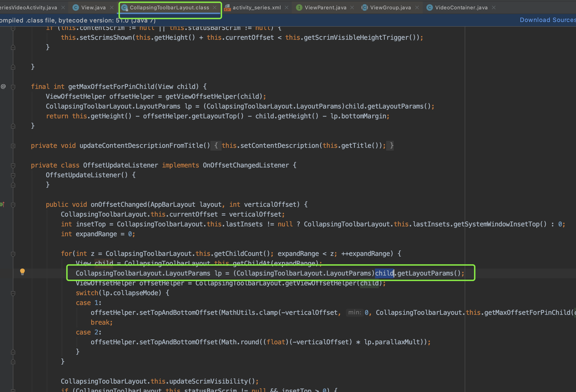Open the activity_series.xml tab

click(x=256, y=8)
